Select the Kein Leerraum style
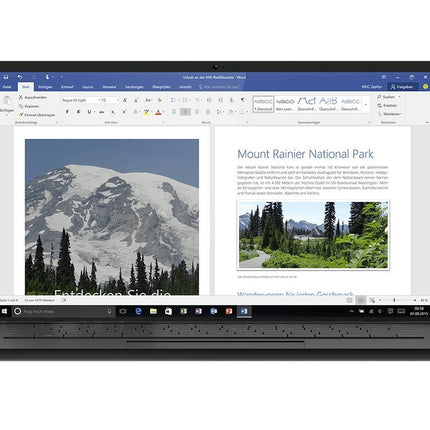Viewport: 430px width, 430px height. pos(285,104)
